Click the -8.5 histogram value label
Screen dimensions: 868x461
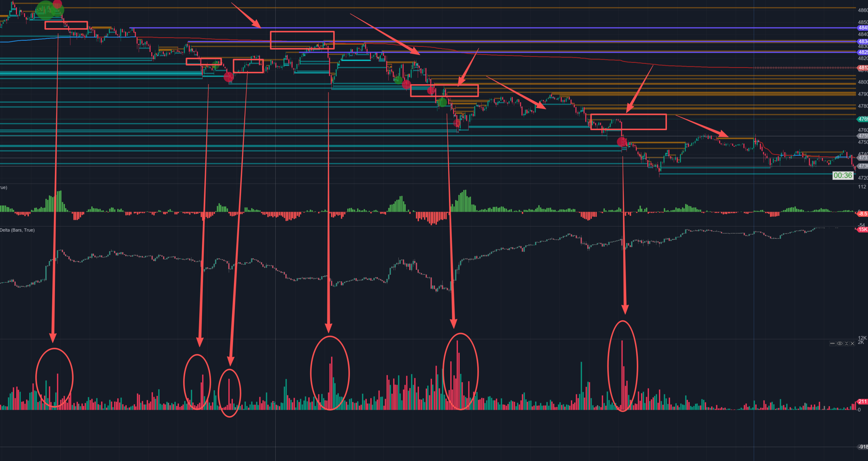(x=863, y=214)
